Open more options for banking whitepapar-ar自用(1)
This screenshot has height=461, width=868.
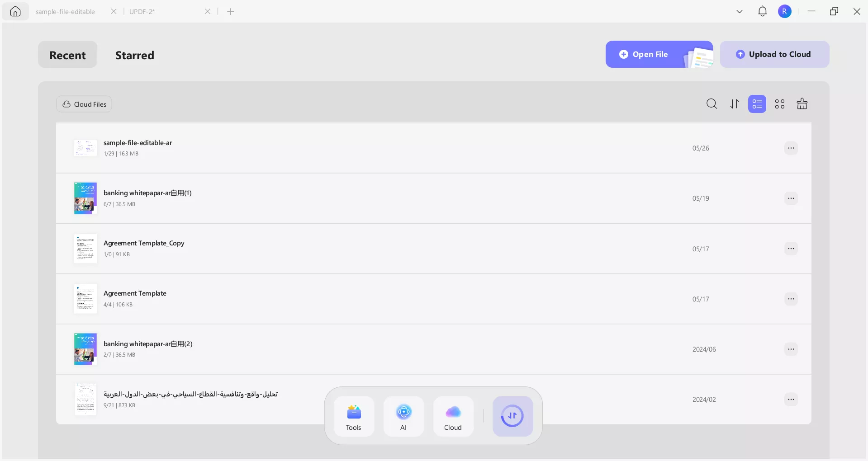pos(791,198)
